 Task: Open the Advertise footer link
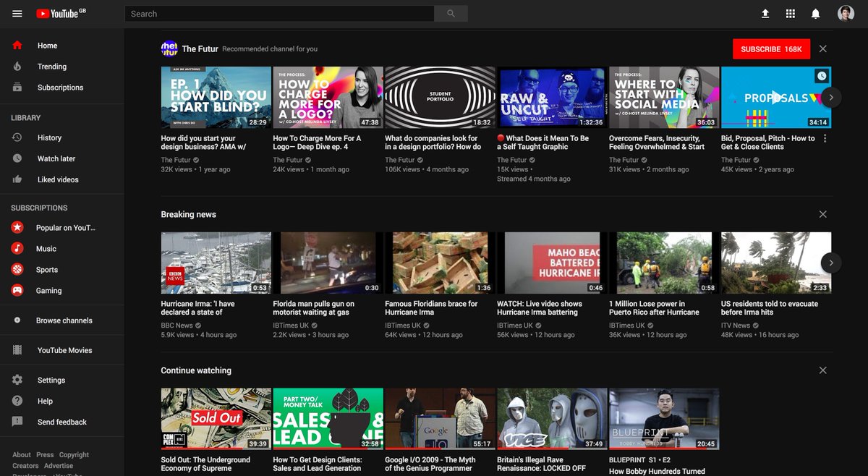pyautogui.click(x=59, y=466)
